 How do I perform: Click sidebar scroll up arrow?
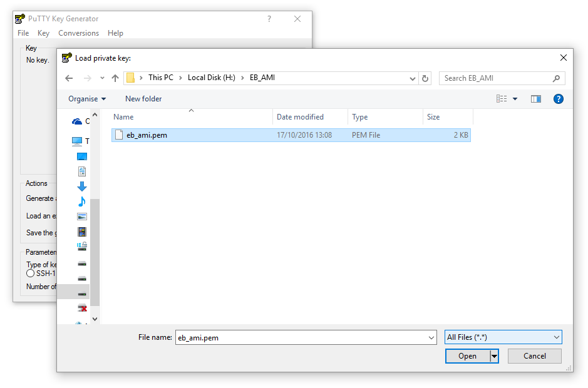(x=95, y=115)
